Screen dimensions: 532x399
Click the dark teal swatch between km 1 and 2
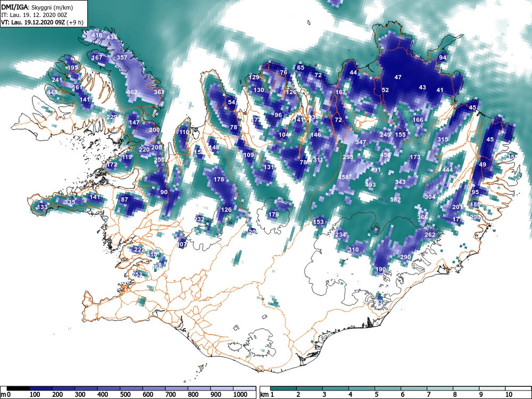click(x=284, y=388)
